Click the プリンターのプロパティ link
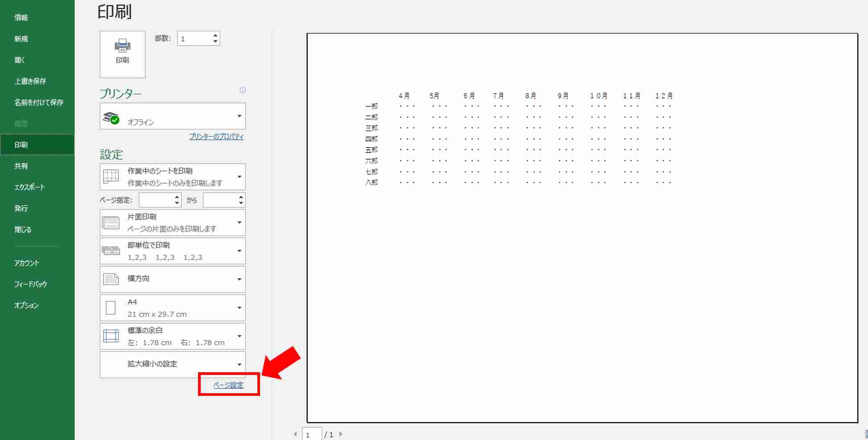The width and height of the screenshot is (868, 440). (216, 136)
